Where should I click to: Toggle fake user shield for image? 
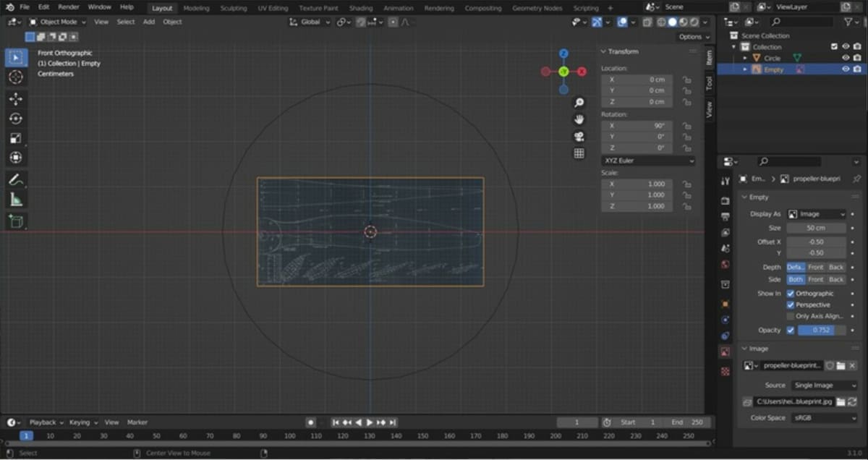830,365
